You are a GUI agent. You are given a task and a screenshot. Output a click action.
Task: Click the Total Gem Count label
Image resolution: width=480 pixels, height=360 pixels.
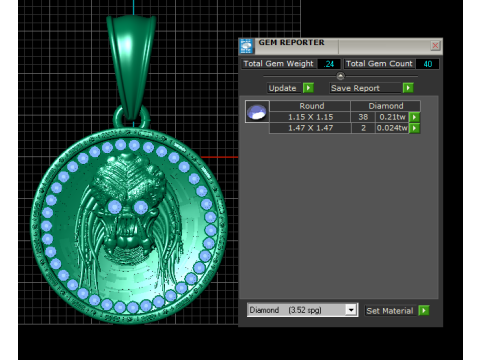tap(379, 64)
